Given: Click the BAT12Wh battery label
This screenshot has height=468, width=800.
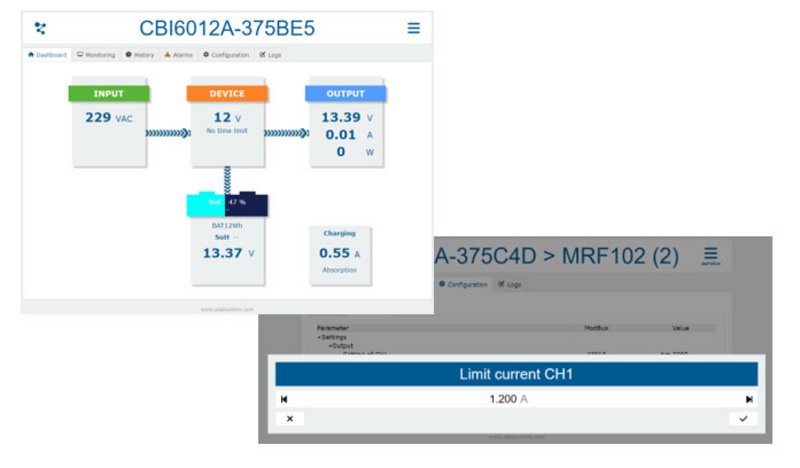Looking at the screenshot, I should (227, 226).
